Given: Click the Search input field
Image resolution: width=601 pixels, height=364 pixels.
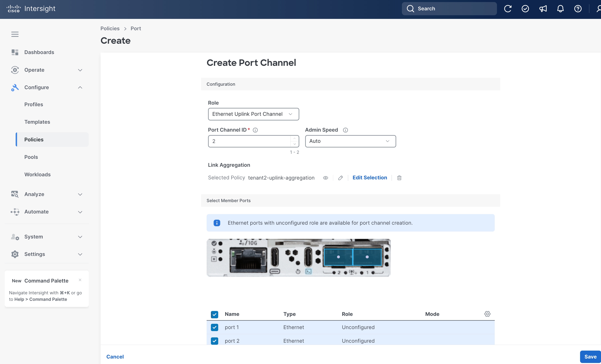Looking at the screenshot, I should pos(449,9).
